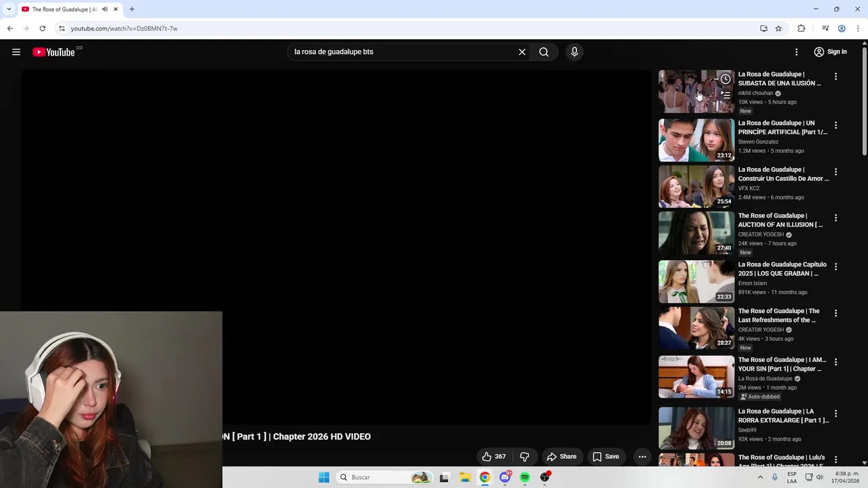Viewport: 868px width, 488px height.
Task: Open options for LOS QUE GRABAN video
Action: [835, 266]
